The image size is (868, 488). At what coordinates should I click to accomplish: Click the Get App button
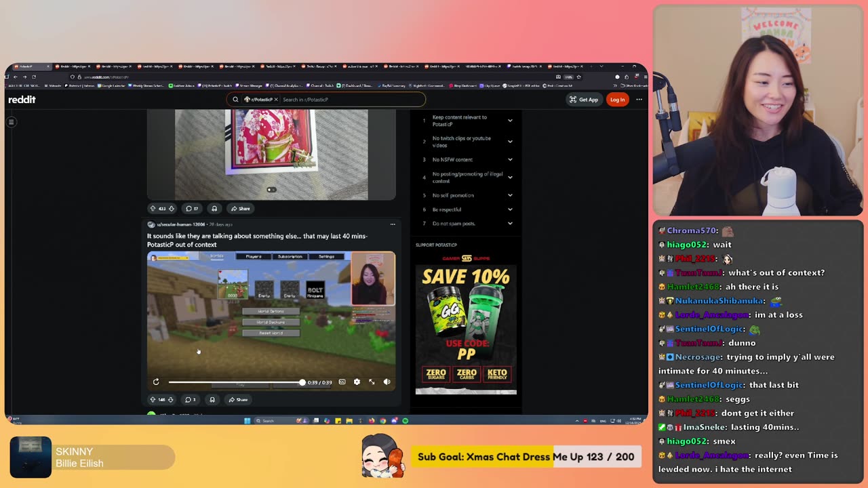tap(584, 100)
